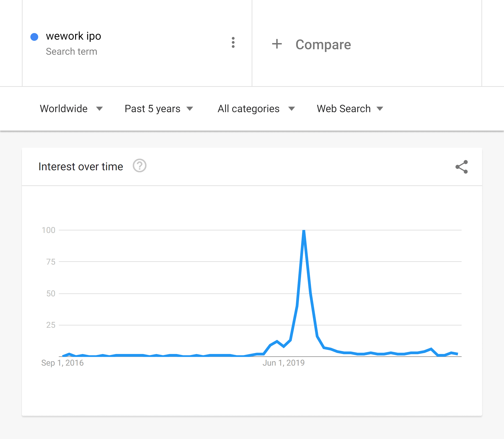Click the 100 value gridline label
This screenshot has height=439, width=504.
pos(49,230)
